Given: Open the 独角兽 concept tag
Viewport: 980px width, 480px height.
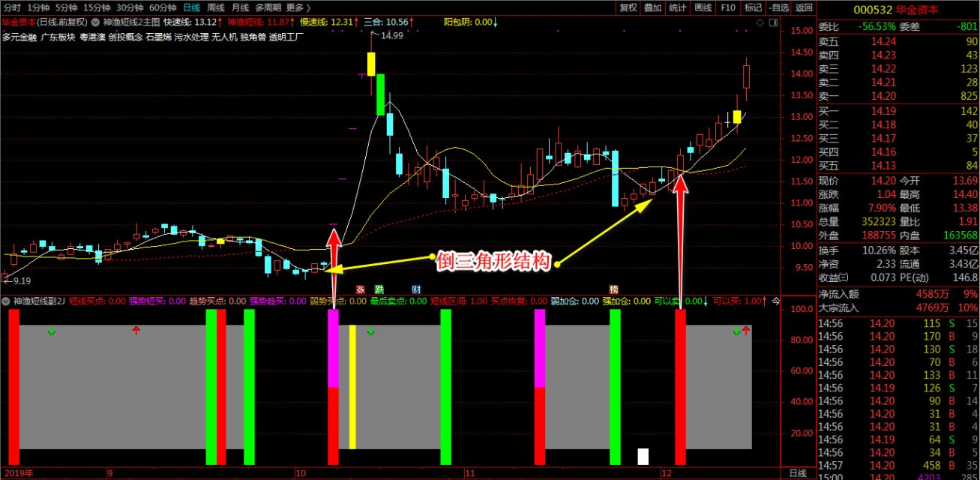Looking at the screenshot, I should pyautogui.click(x=253, y=36).
